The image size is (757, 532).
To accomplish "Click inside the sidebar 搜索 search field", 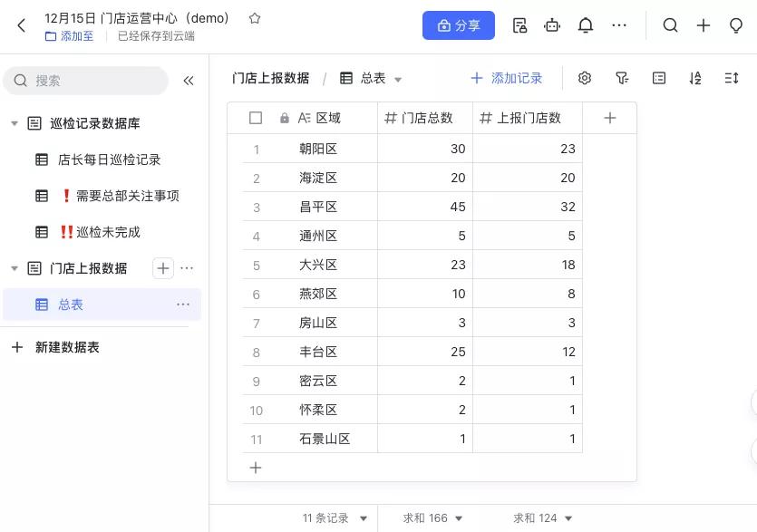I will click(86, 81).
